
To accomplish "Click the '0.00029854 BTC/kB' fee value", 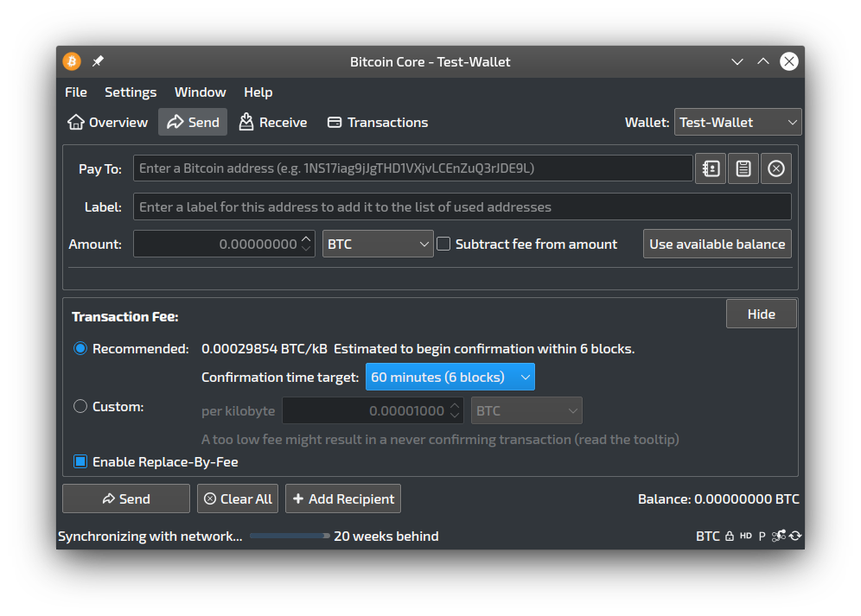I will (265, 349).
